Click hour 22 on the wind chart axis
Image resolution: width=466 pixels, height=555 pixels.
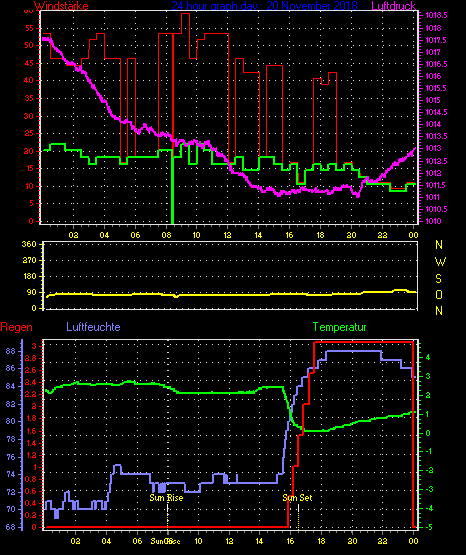(382, 235)
